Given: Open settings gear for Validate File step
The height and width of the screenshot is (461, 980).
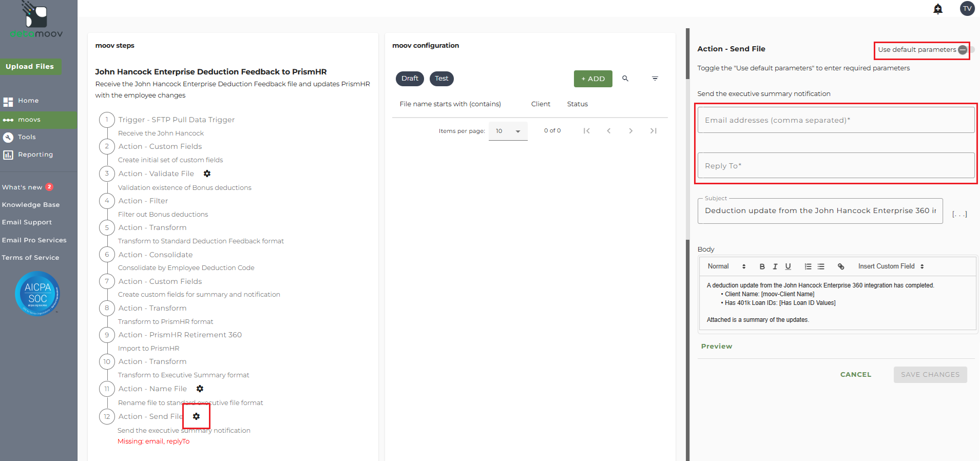Looking at the screenshot, I should [x=207, y=174].
